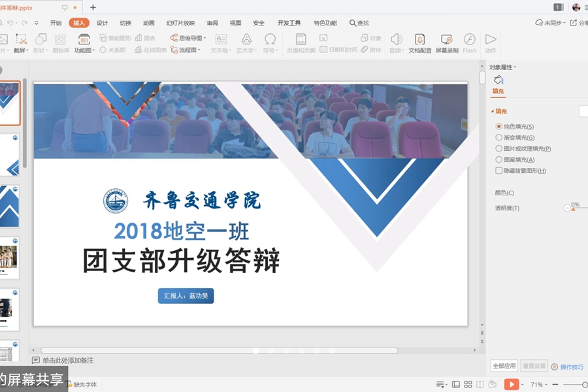588x392 pixels.
Task: Select 图片或纹理填充 picture fill option
Action: (498, 148)
